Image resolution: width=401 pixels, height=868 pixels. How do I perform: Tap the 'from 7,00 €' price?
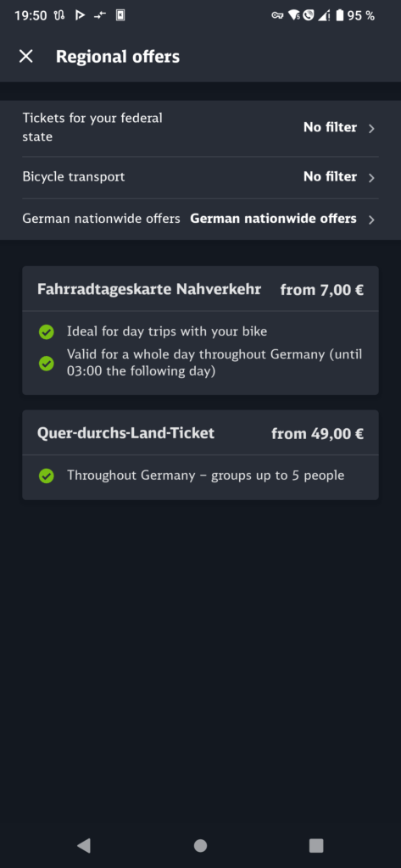point(322,290)
